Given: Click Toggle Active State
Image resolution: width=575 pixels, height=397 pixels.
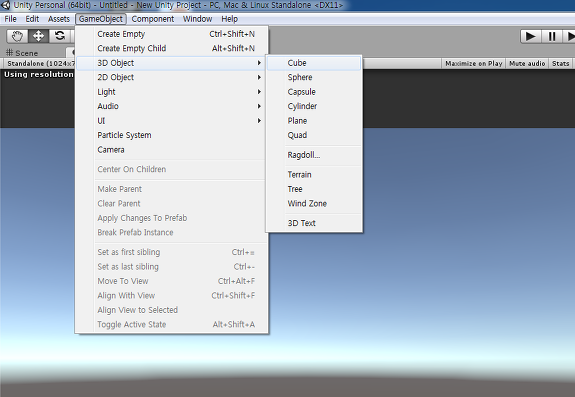Looking at the screenshot, I should [171, 324].
